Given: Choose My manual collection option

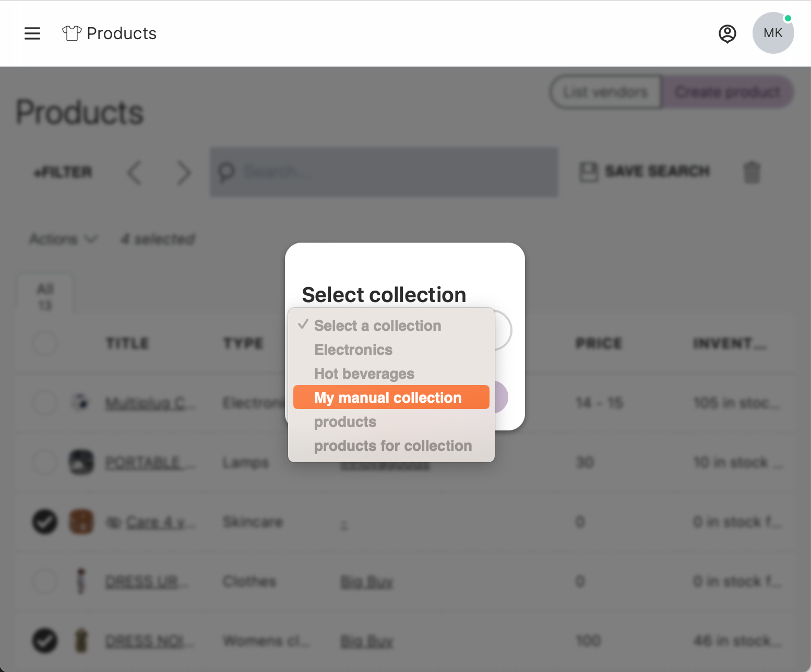Looking at the screenshot, I should pos(388,397).
